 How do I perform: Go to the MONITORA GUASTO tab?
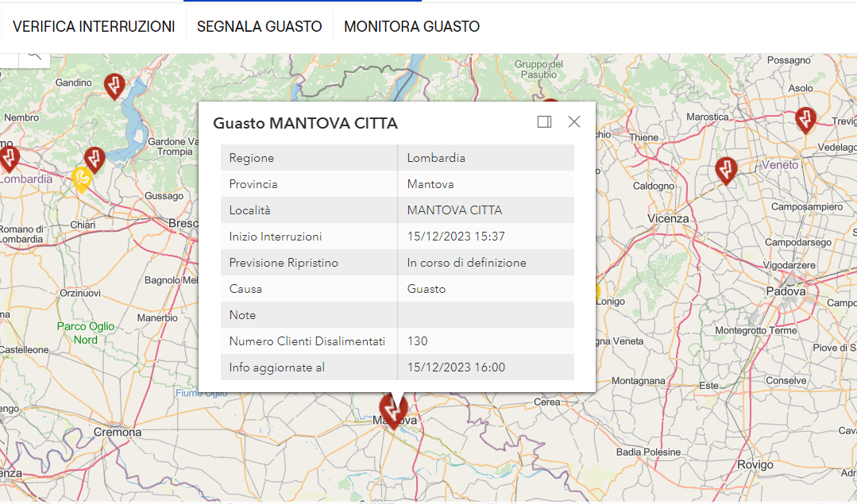(x=411, y=26)
